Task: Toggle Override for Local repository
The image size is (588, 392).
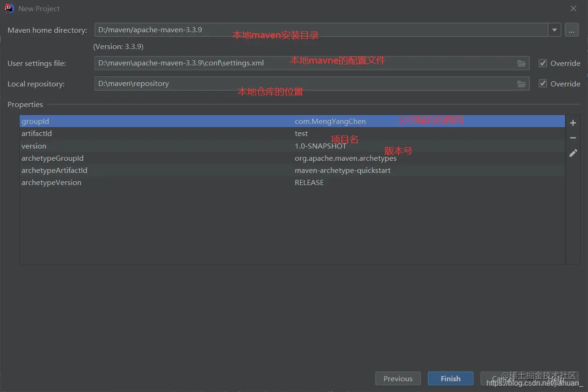Action: (543, 84)
